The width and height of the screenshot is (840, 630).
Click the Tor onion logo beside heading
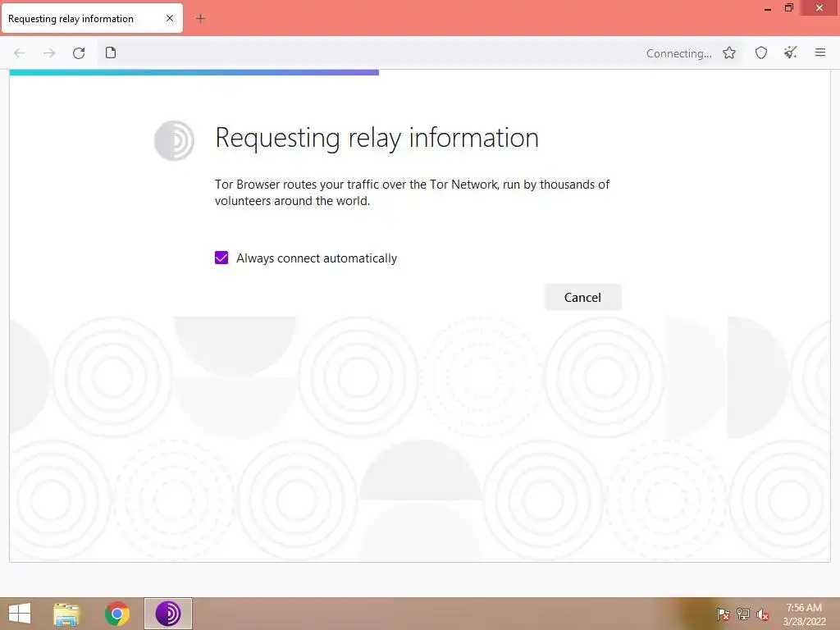pos(174,140)
